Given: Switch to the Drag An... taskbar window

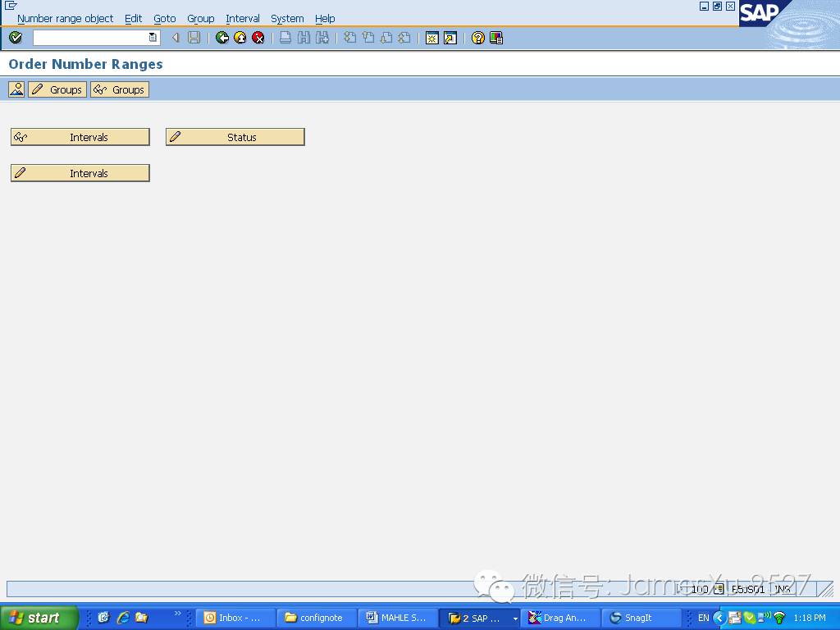Looking at the screenshot, I should 560,619.
